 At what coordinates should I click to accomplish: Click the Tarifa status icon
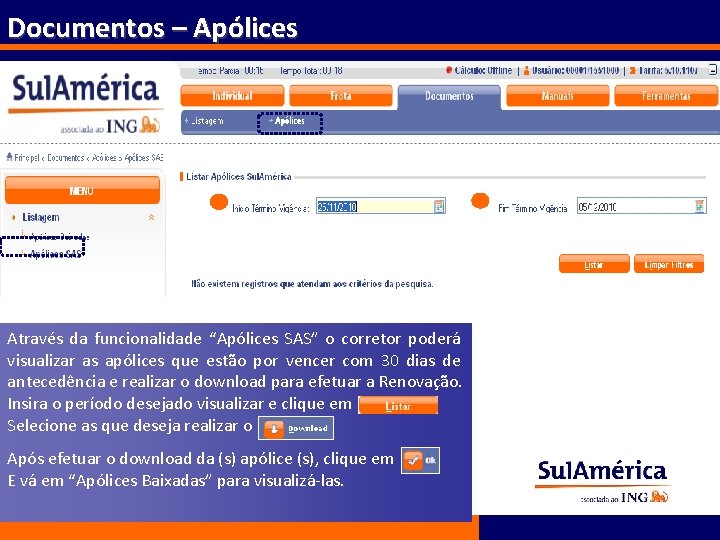coord(632,71)
